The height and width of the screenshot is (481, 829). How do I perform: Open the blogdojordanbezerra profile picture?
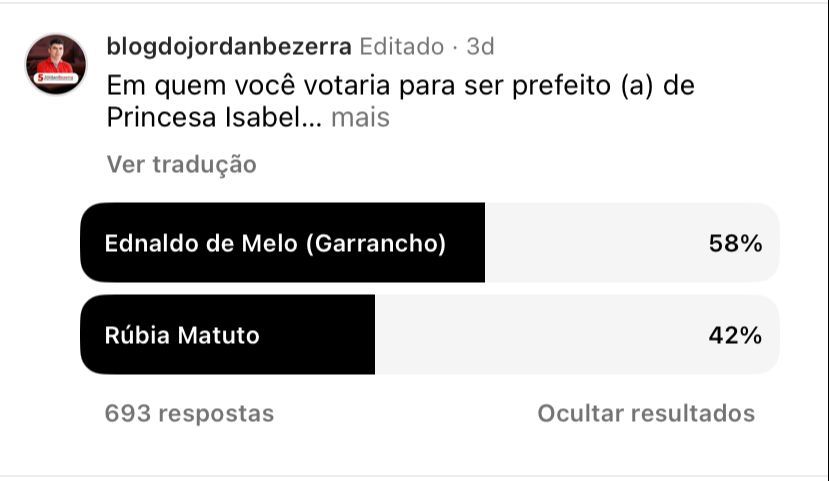pyautogui.click(x=55, y=62)
